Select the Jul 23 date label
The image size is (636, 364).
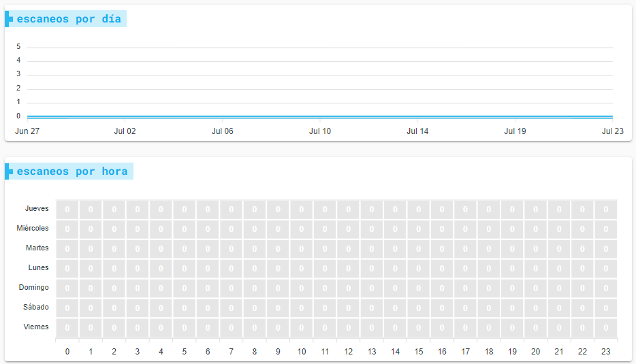(612, 131)
